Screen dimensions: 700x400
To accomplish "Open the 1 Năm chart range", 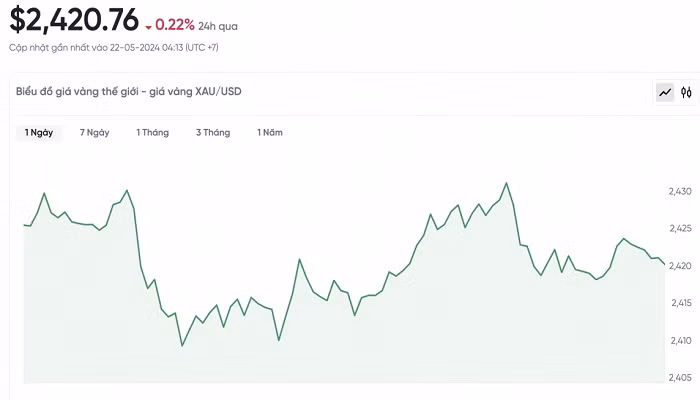I will pyautogui.click(x=270, y=132).
